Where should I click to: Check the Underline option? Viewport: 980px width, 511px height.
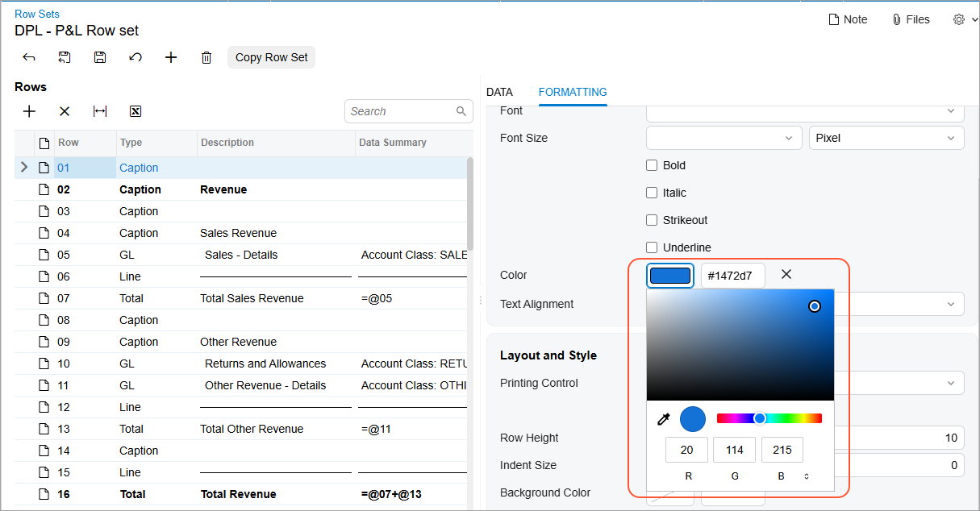[x=652, y=247]
